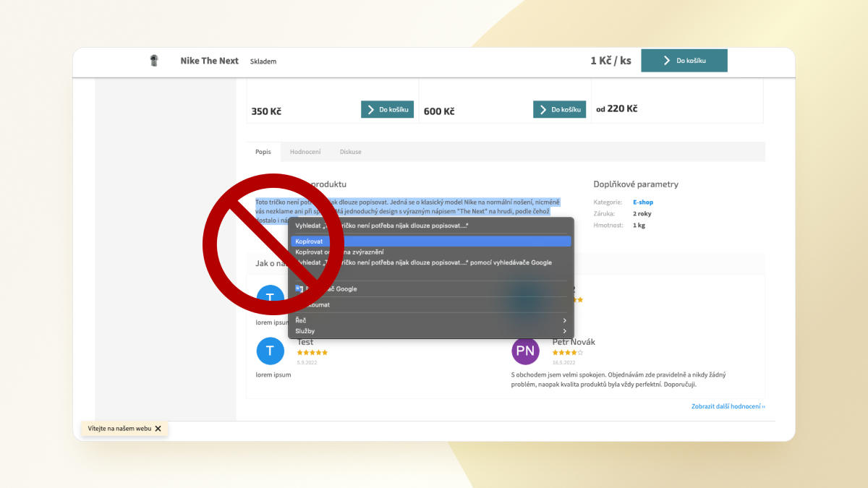The height and width of the screenshot is (488, 868).
Task: Click the od 220 Kč price
Action: click(617, 109)
